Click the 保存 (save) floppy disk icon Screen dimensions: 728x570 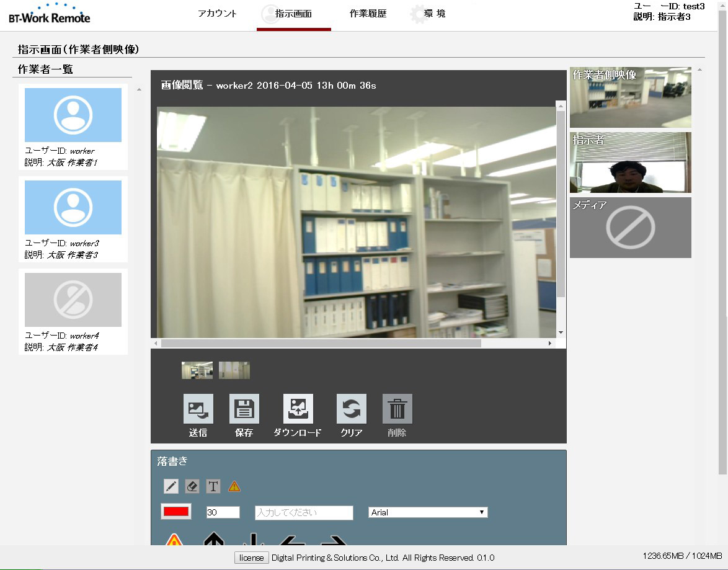click(244, 409)
